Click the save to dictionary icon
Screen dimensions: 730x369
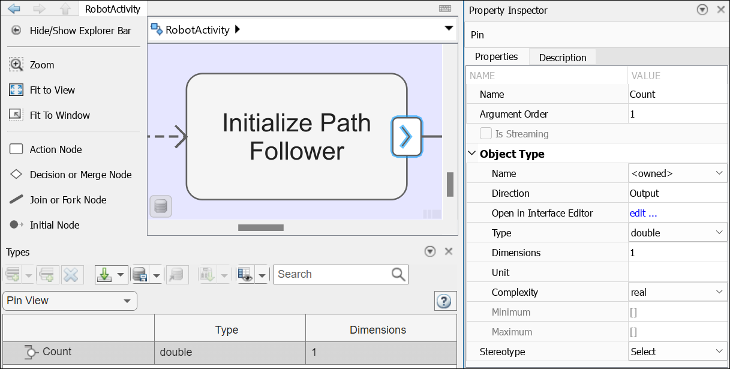(x=140, y=275)
